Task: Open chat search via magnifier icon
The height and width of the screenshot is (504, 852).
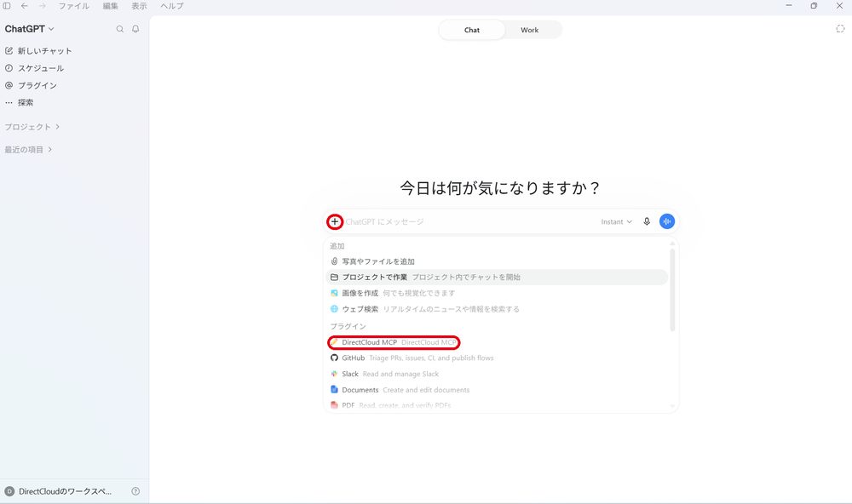Action: click(x=119, y=29)
